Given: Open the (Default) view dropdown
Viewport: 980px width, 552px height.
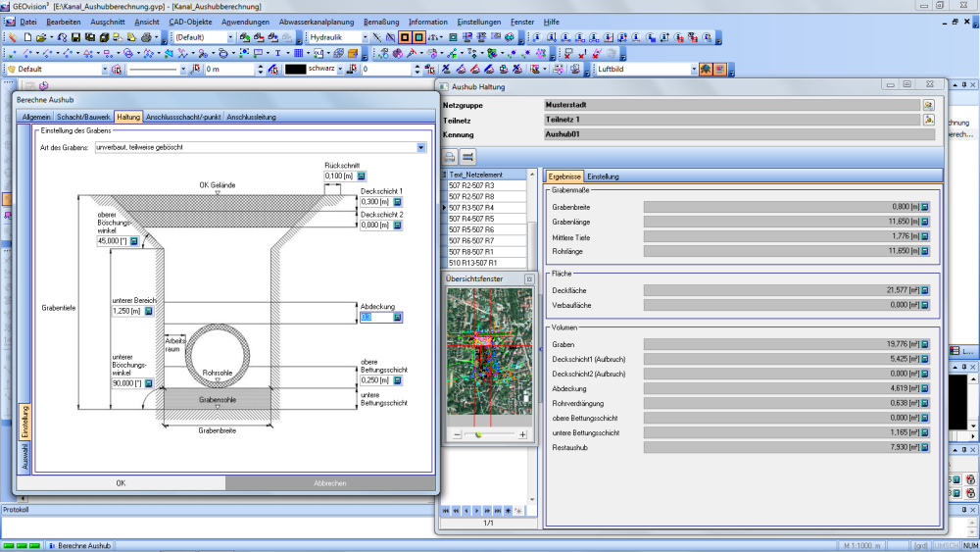Looking at the screenshot, I should pyautogui.click(x=230, y=37).
